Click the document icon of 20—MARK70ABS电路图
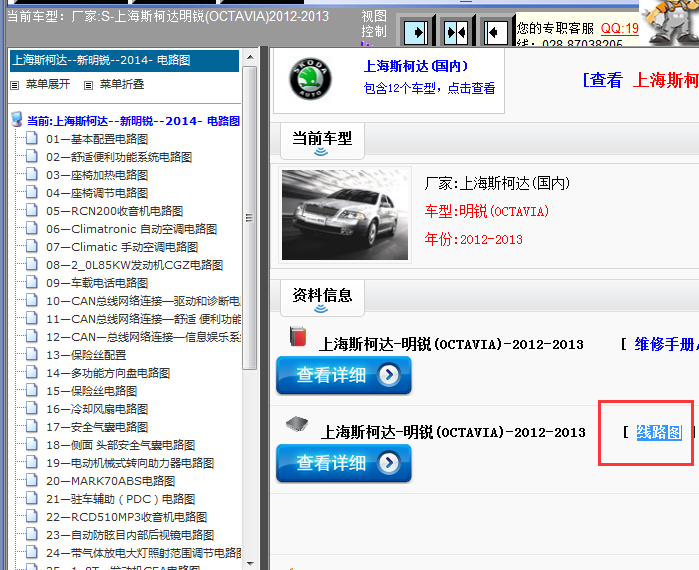Viewport: 699px width, 570px height. (32, 480)
